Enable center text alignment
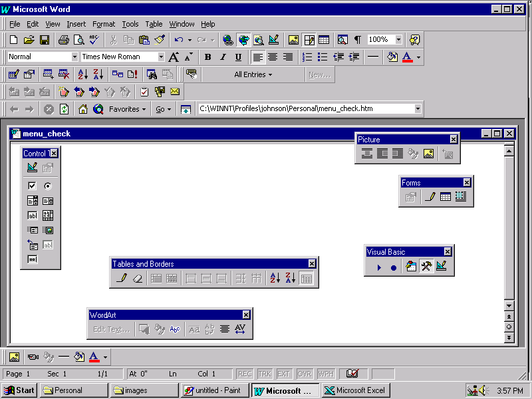Viewport: 532px width, 399px height. 273,57
